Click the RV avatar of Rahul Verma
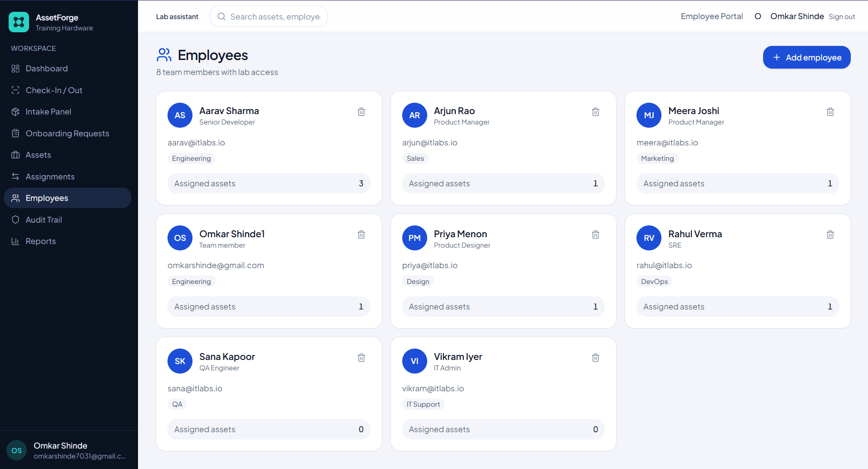868x469 pixels. coord(649,238)
